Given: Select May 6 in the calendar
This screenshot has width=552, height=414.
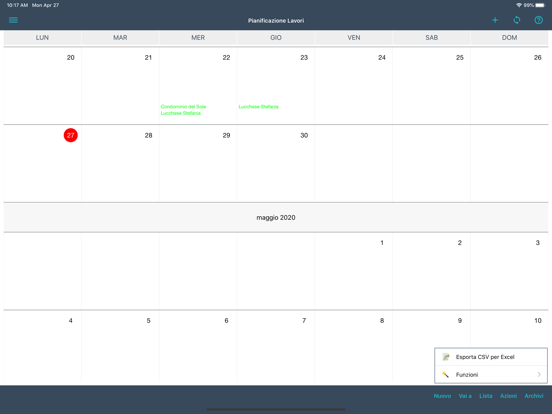Looking at the screenshot, I should pos(226,320).
